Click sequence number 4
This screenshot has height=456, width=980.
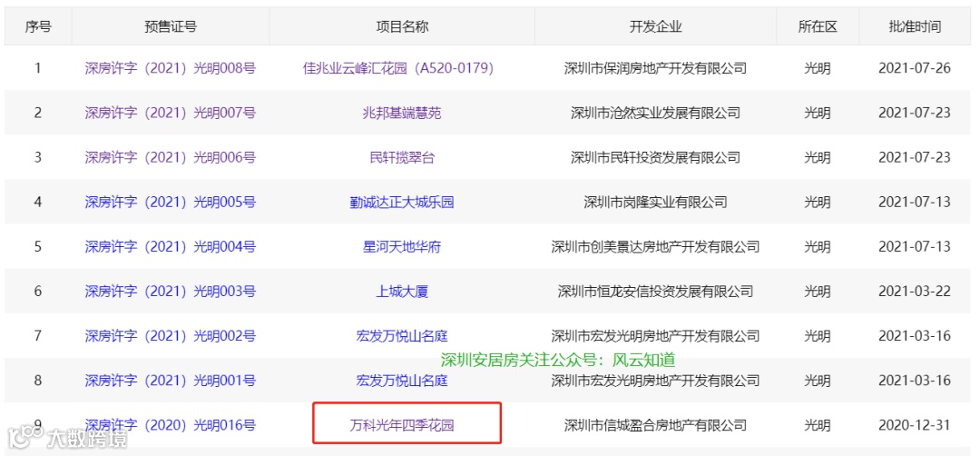point(38,202)
